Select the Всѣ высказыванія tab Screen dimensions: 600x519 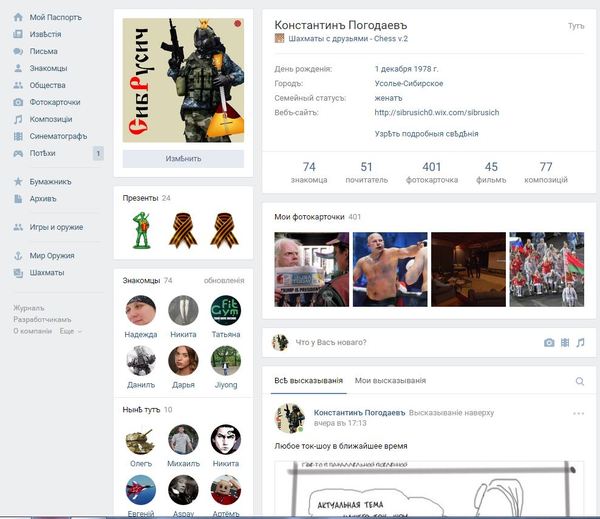(308, 381)
